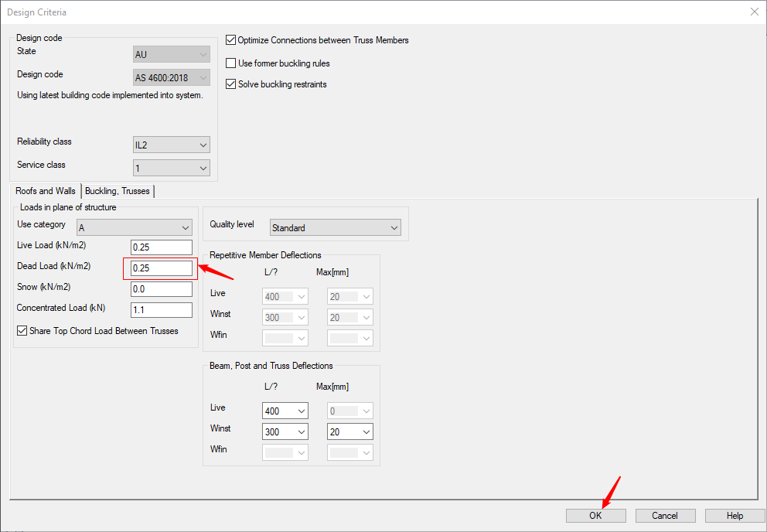Uncheck Solve buckling restraints option
Image resolution: width=767 pixels, height=532 pixels.
(x=230, y=84)
